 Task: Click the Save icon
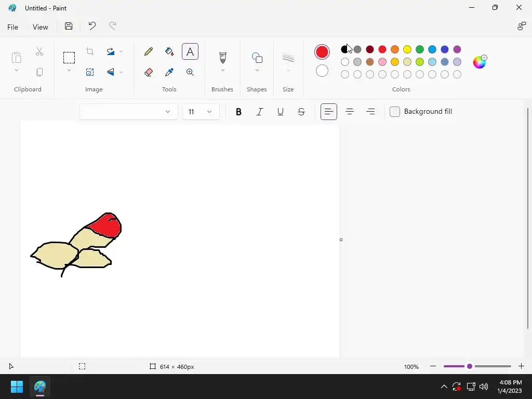(69, 26)
